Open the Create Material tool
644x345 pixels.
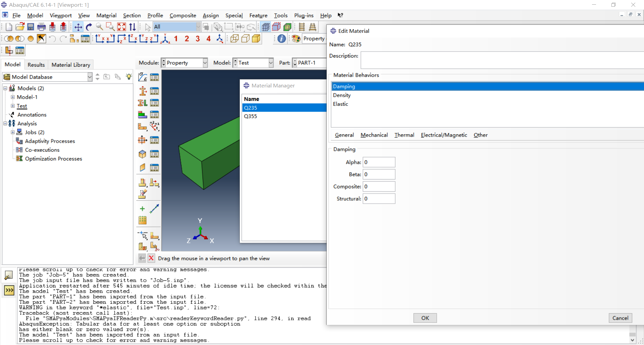(x=142, y=77)
